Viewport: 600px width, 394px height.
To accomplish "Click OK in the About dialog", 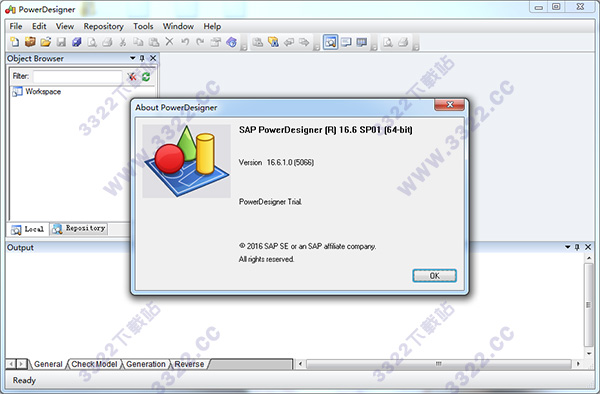I will tap(434, 275).
